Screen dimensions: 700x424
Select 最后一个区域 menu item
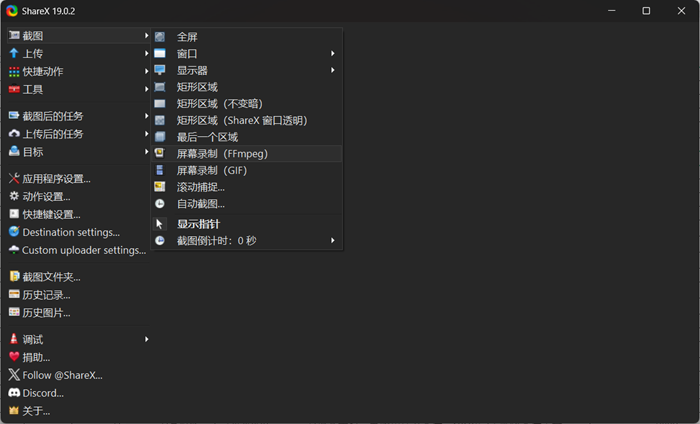pyautogui.click(x=247, y=137)
